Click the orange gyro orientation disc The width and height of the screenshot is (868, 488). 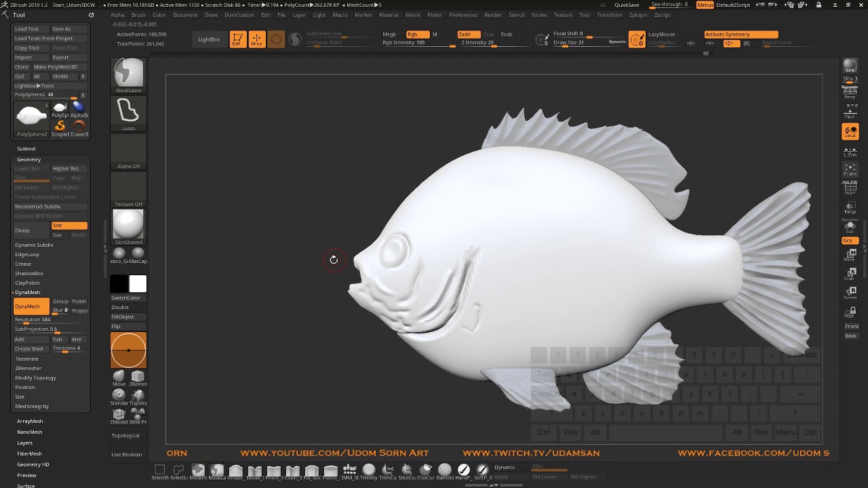tap(128, 350)
